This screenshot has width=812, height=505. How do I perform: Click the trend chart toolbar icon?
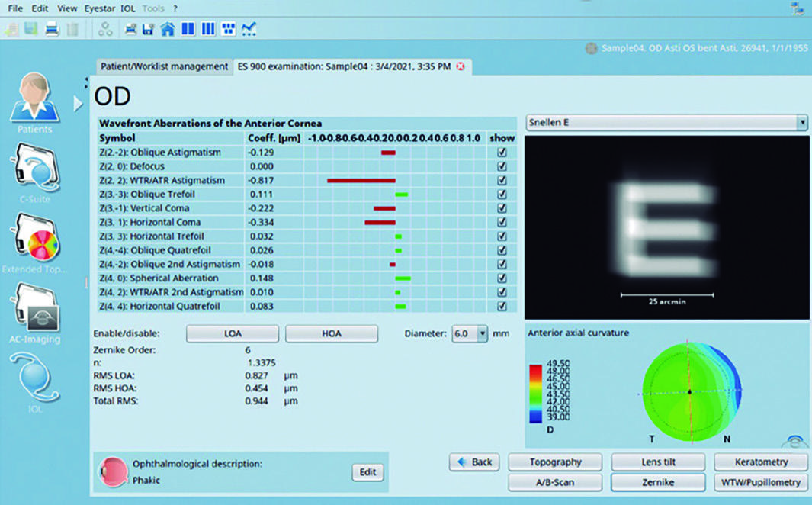[x=249, y=29]
